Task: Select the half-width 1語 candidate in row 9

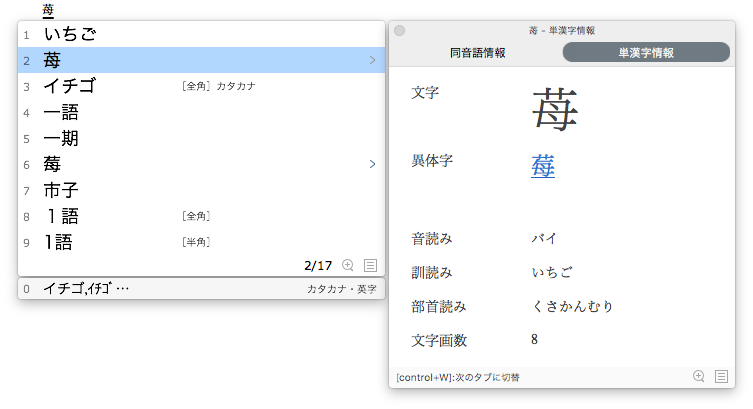Action: click(x=58, y=242)
